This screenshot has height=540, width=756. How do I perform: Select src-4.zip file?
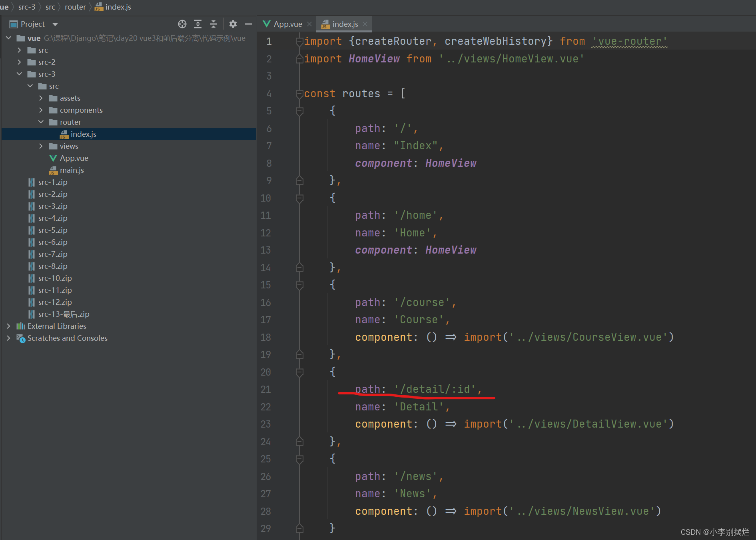tap(53, 218)
